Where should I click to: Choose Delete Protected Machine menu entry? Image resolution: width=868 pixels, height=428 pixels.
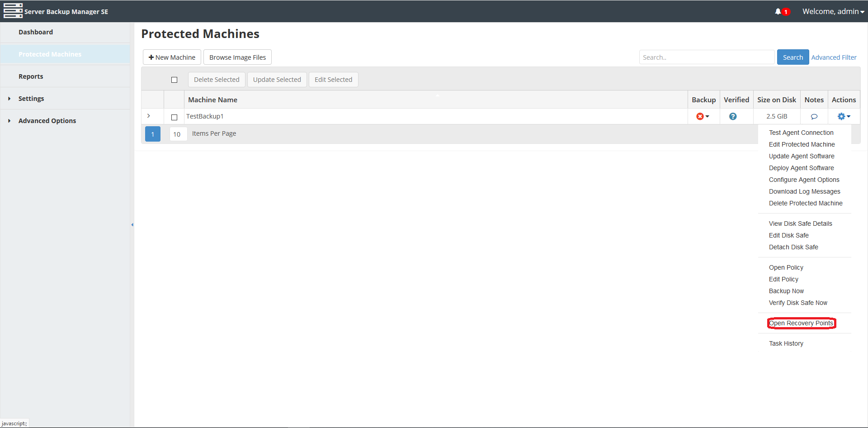click(806, 203)
